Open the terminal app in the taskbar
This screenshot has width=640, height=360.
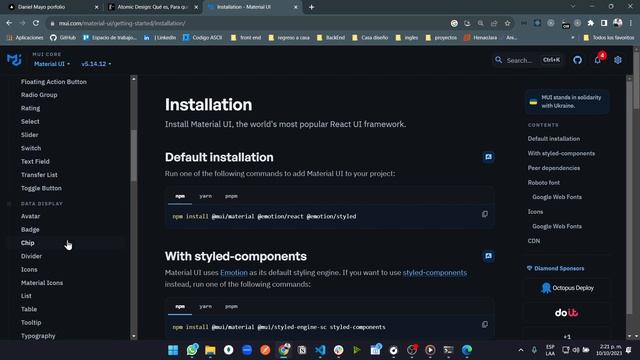[x=448, y=350]
